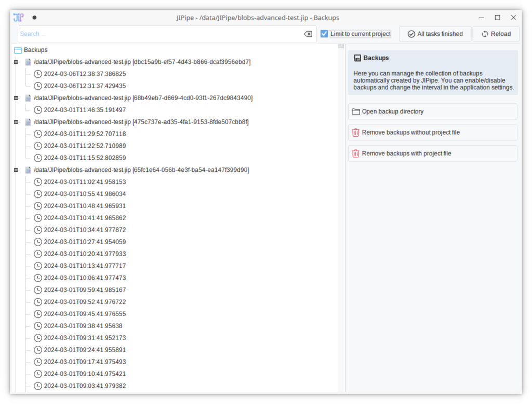Click the JIPipe logo icon in title bar
This screenshot has width=532, height=404.
coord(18,17)
